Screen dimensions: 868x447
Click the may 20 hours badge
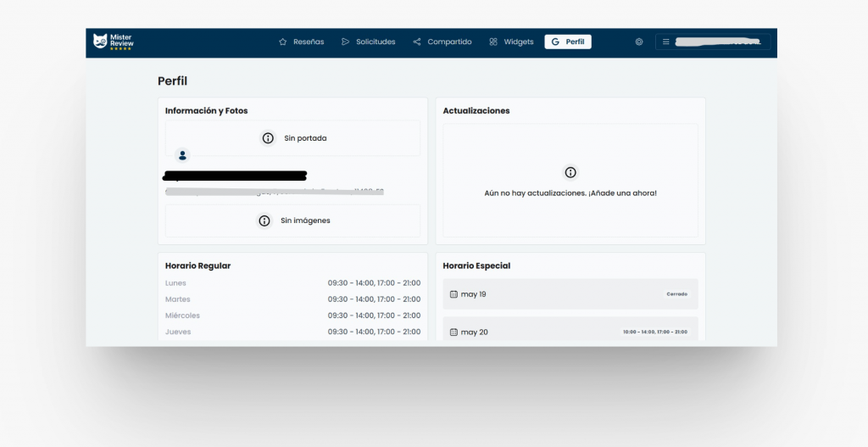(654, 332)
